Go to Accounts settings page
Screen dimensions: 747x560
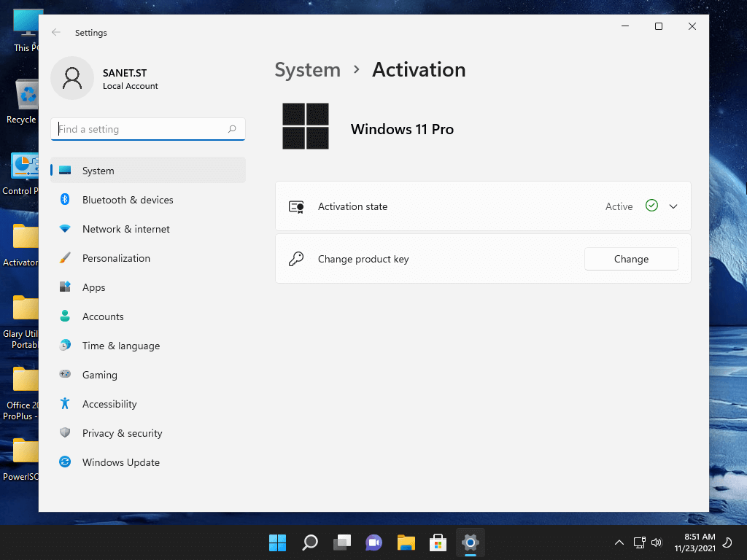(103, 316)
